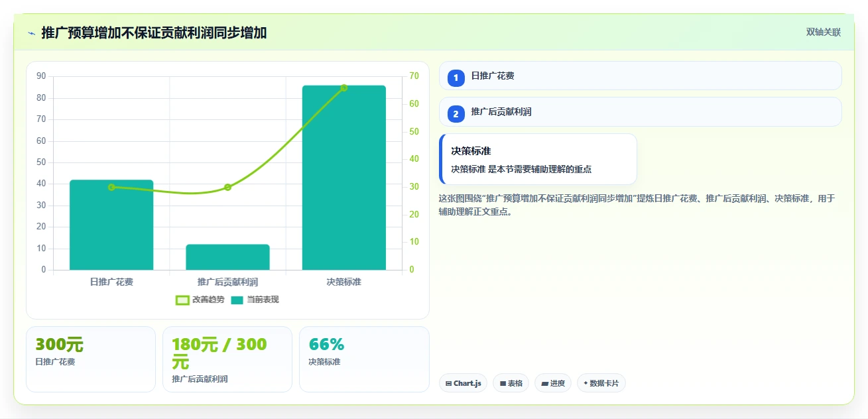Click the tall 决策标准 bar in chart
The image size is (868, 419).
(x=344, y=178)
